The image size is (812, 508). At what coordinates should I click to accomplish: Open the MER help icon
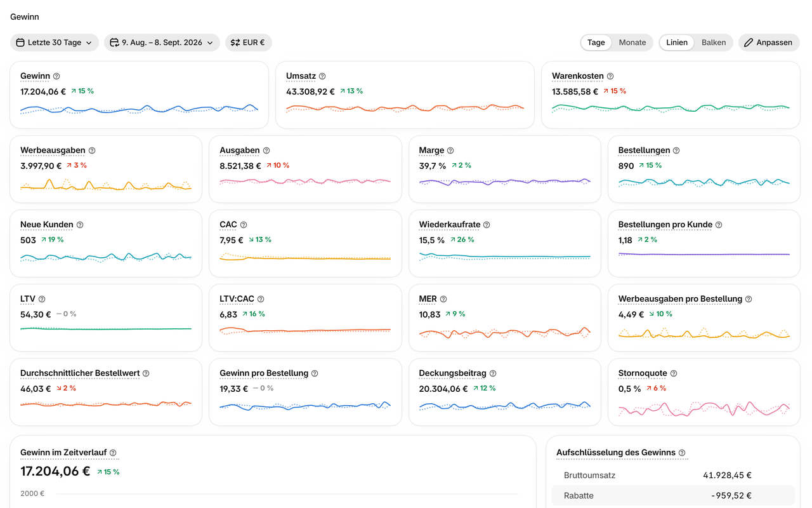click(x=443, y=299)
